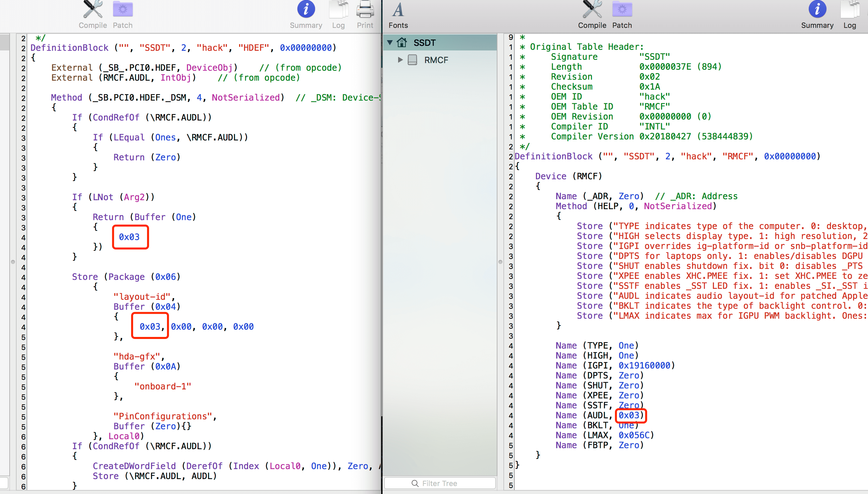This screenshot has width=868, height=494.
Task: Expand the RMCF device node
Action: pos(400,60)
